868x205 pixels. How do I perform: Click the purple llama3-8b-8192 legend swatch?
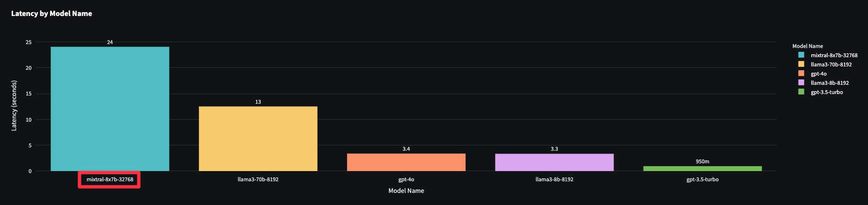point(801,83)
